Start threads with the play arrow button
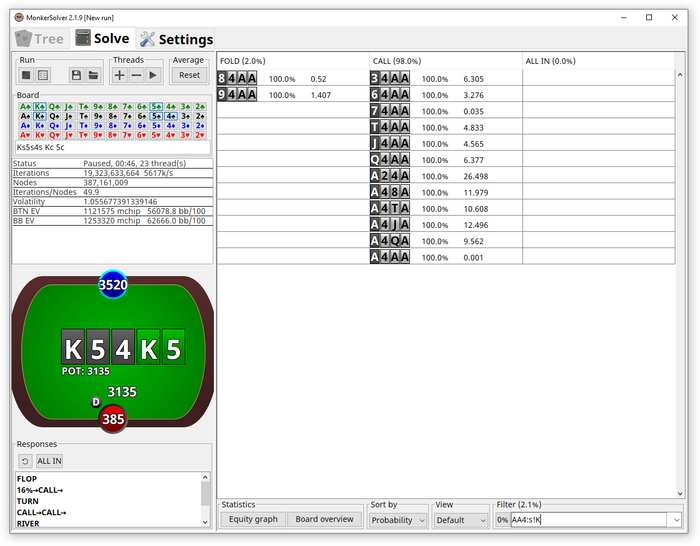This screenshot has height=546, width=700. tap(153, 75)
